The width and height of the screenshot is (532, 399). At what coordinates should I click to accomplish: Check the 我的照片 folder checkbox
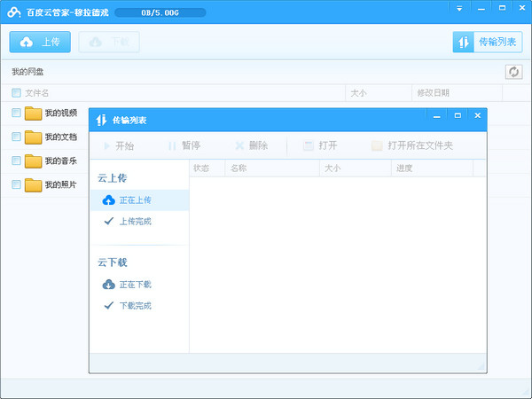(x=16, y=184)
